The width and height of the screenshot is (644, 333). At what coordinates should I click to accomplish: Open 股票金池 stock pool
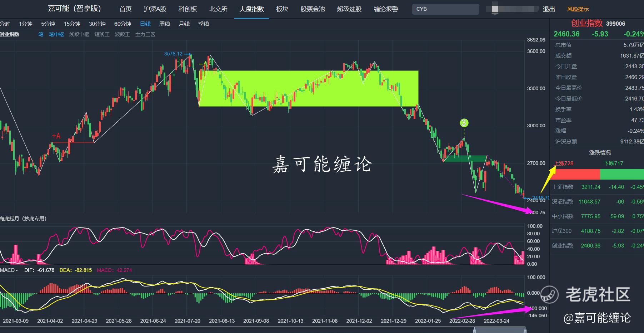point(313,9)
